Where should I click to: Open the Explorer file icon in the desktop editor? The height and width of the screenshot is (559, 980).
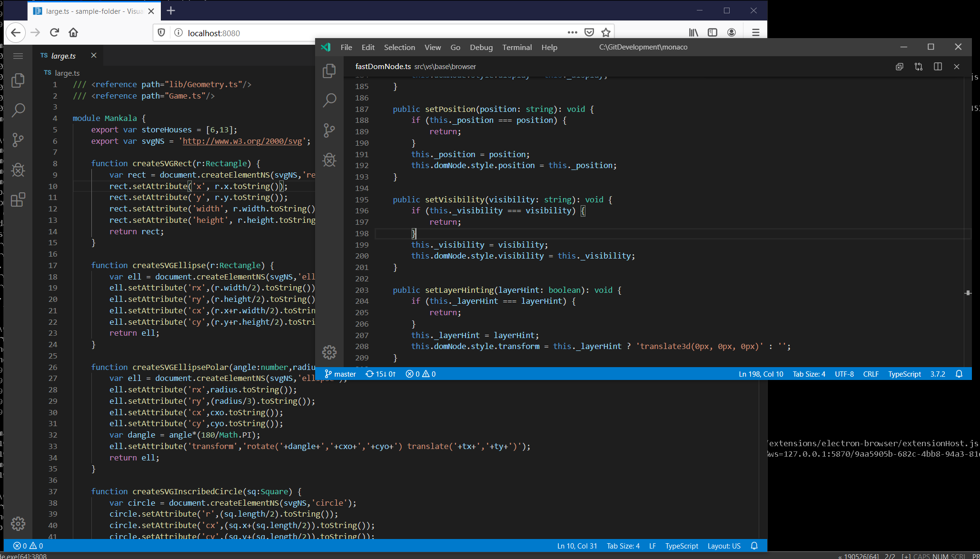329,70
